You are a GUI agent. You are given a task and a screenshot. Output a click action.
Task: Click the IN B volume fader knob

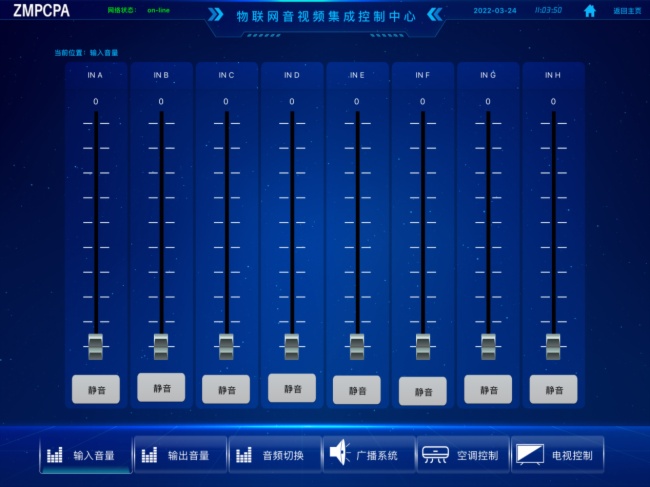coord(161,346)
